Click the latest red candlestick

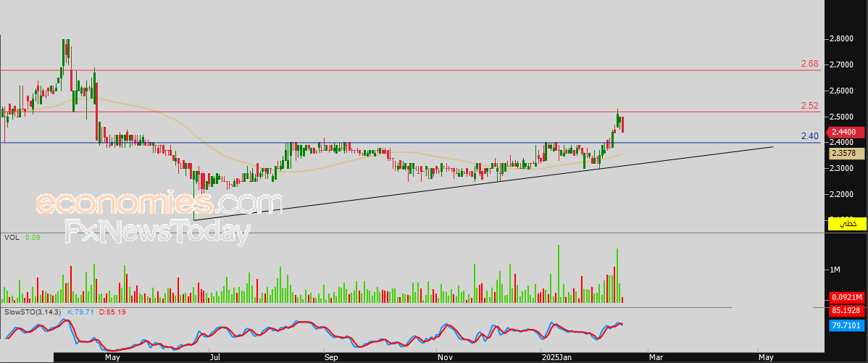point(623,125)
